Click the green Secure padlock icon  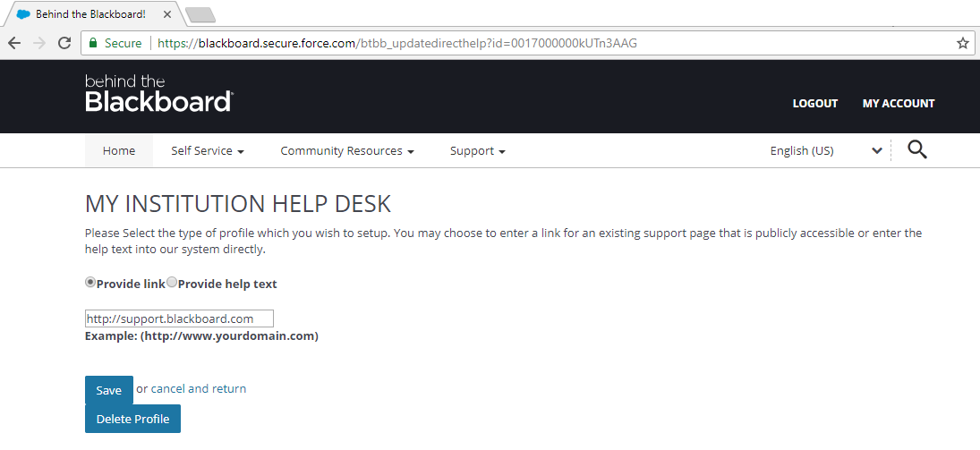(x=93, y=43)
